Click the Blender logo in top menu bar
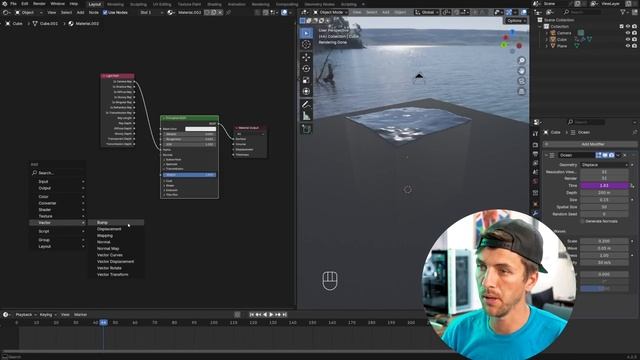This screenshot has height=360, width=640. [x=4, y=4]
